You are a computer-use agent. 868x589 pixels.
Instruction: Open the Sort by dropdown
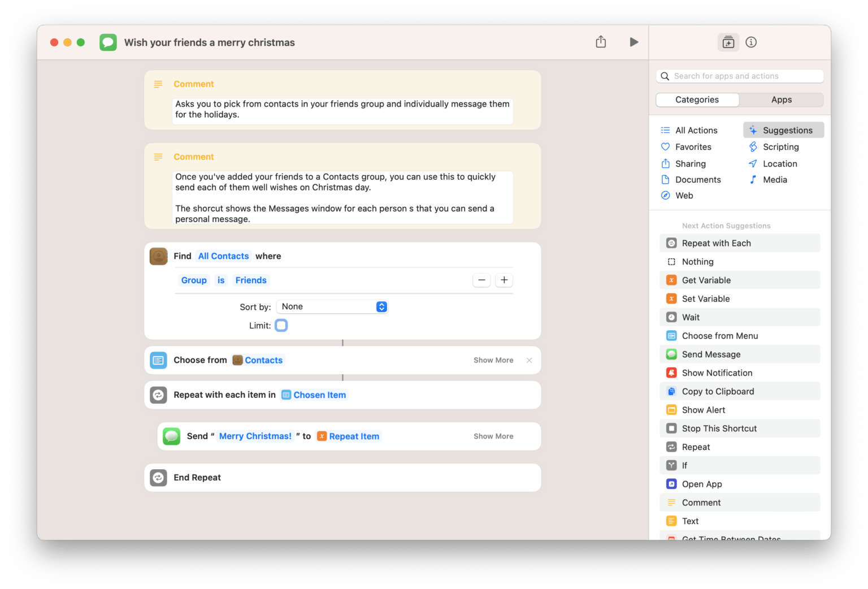pyautogui.click(x=332, y=307)
